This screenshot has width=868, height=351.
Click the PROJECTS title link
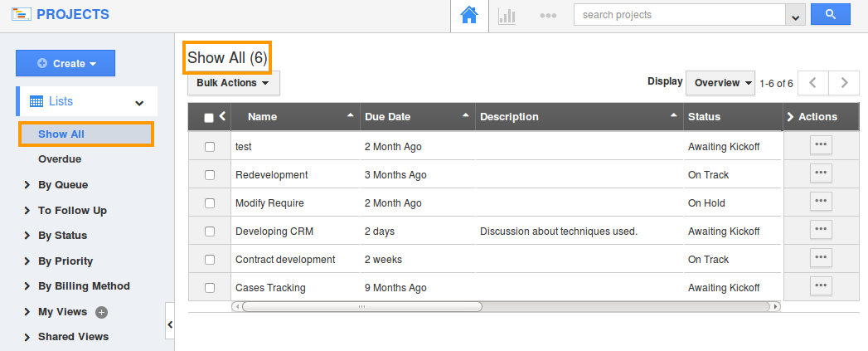pos(73,14)
